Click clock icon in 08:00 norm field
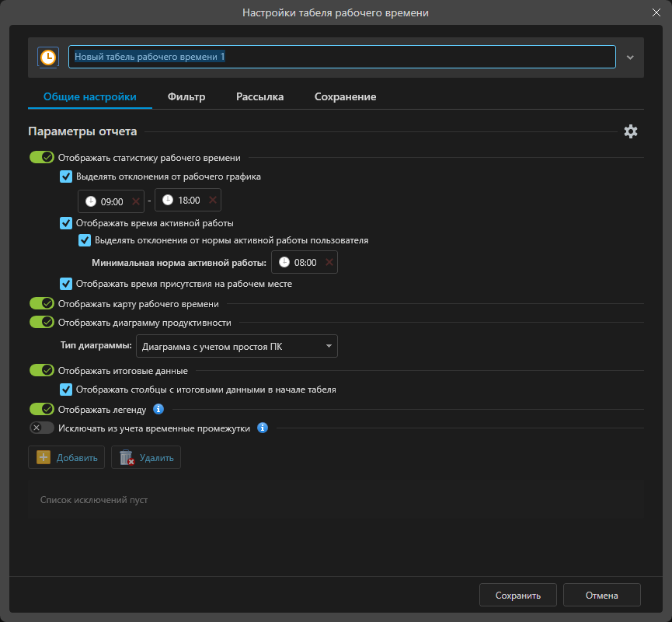 click(x=284, y=263)
